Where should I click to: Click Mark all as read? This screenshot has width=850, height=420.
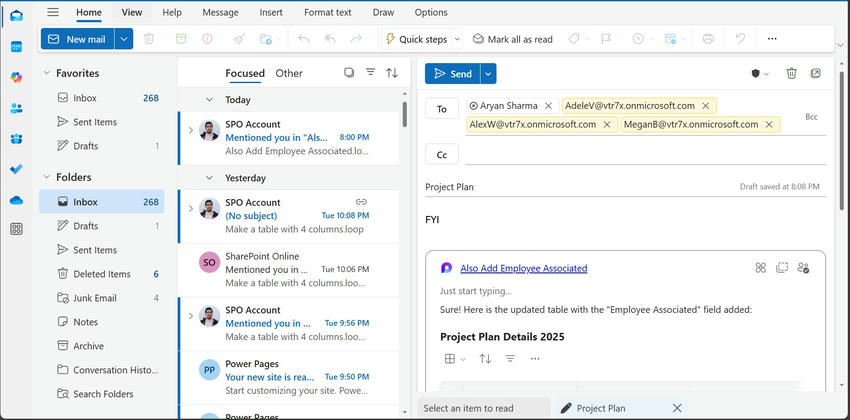pos(511,39)
